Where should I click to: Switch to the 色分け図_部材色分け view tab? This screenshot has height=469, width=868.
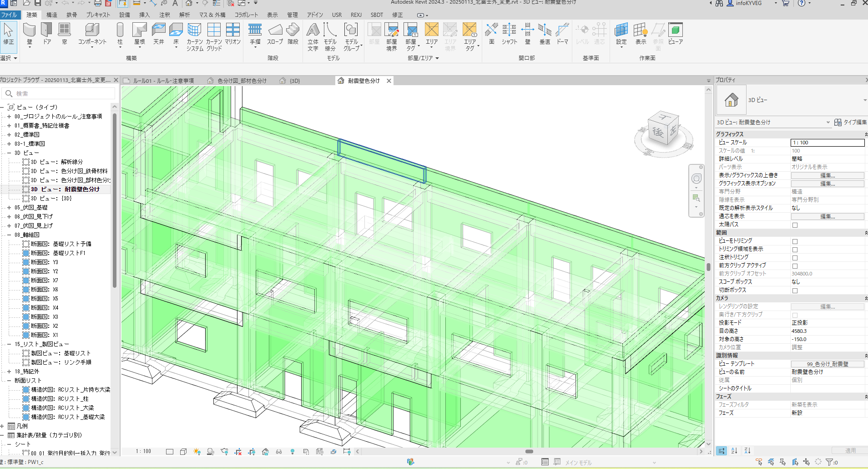coord(242,81)
